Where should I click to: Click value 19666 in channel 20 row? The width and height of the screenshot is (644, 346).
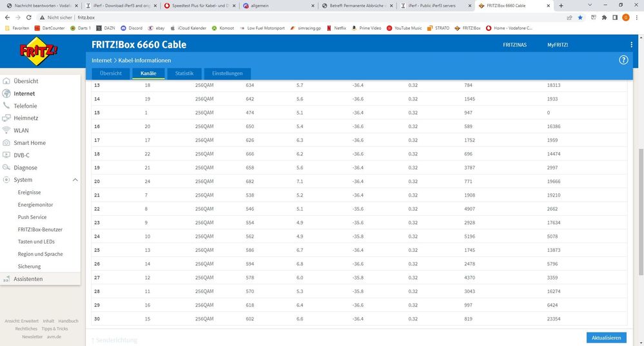(553, 182)
